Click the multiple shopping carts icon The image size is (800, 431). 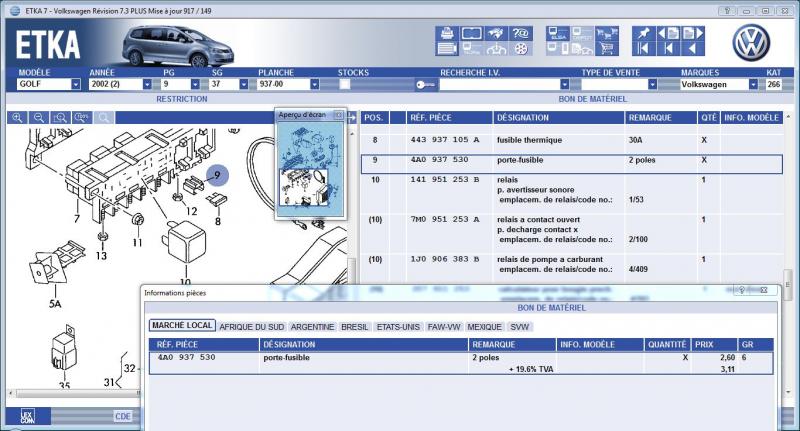(607, 34)
